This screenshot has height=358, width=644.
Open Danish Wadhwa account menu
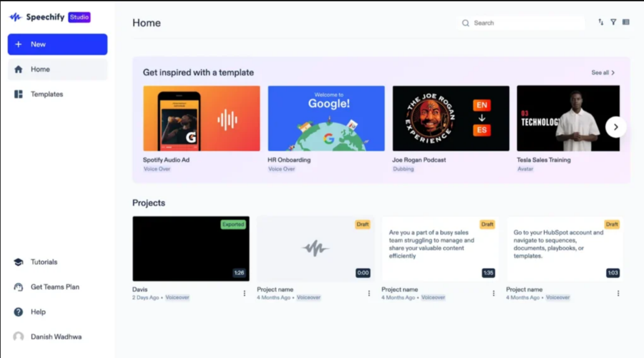point(57,337)
